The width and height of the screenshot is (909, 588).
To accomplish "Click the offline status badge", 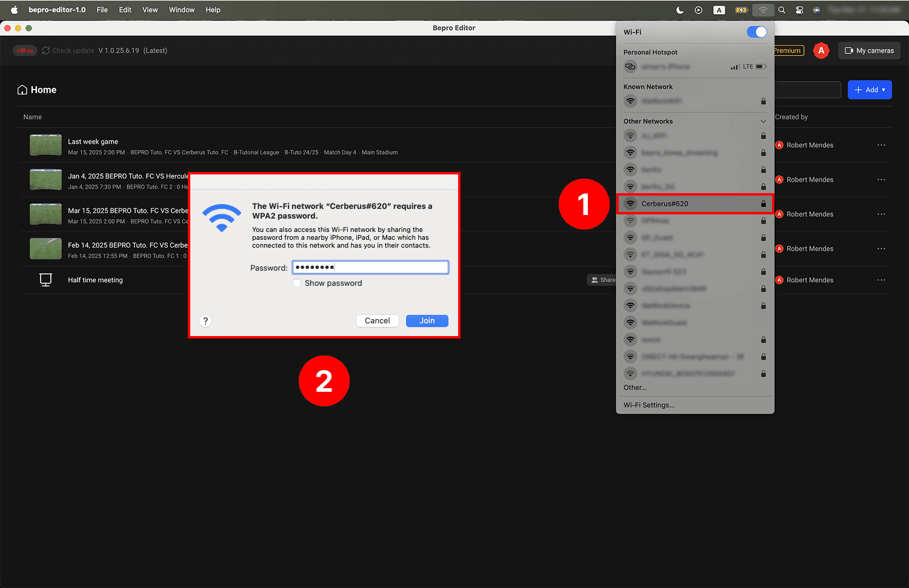I will (x=25, y=50).
